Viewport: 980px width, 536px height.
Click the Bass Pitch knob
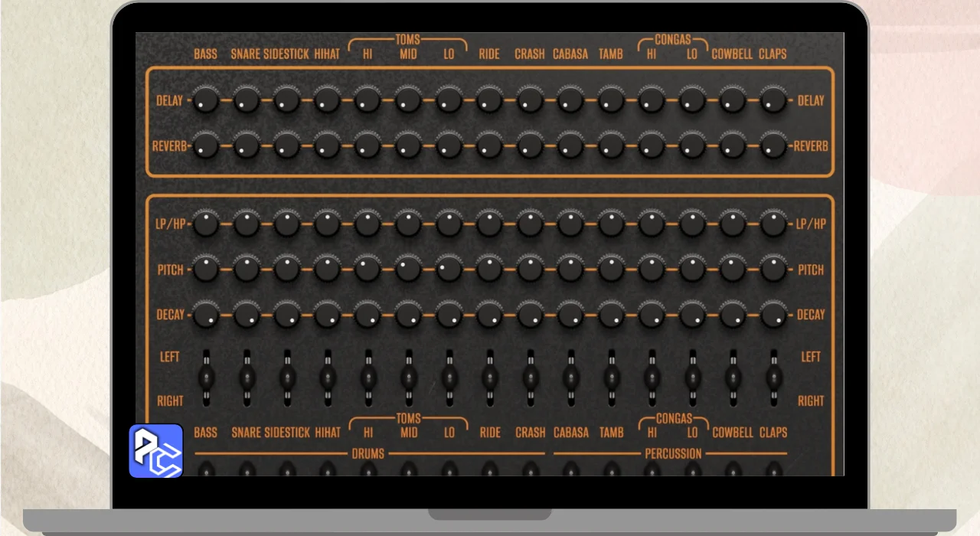click(206, 269)
